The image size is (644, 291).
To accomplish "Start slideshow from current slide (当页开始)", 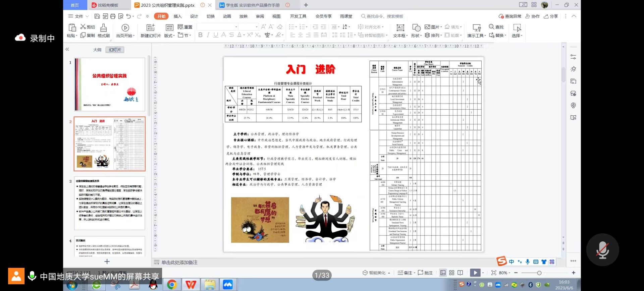I will point(125,28).
